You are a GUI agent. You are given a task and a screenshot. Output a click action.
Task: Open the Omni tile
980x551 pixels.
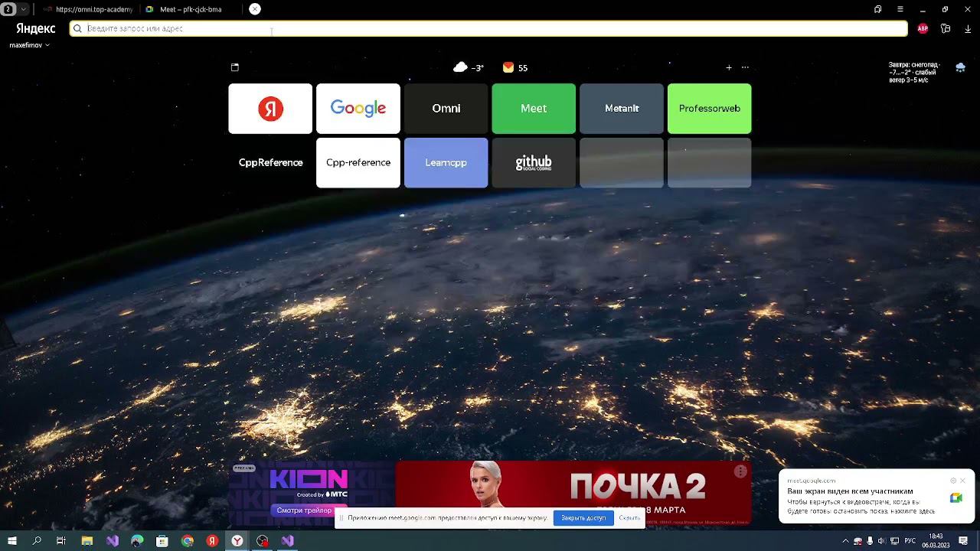click(446, 109)
